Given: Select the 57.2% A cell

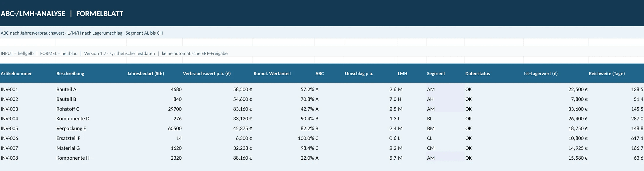Looking at the screenshot, I should 309,89.
